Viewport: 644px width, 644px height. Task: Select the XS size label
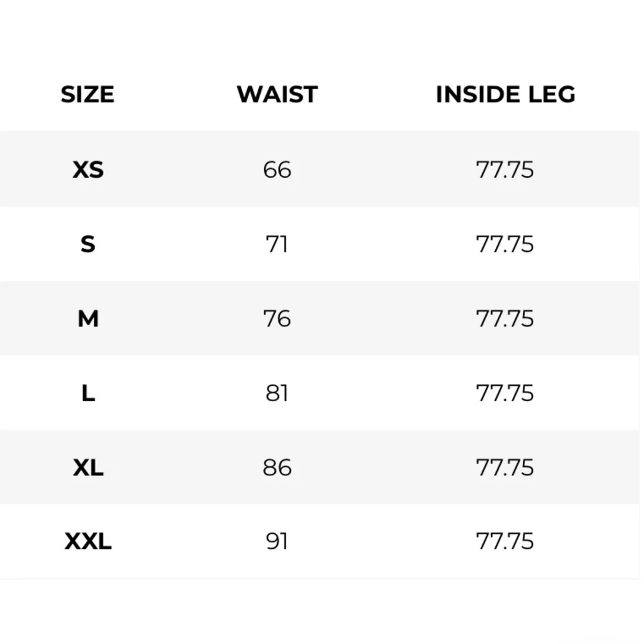tap(88, 170)
